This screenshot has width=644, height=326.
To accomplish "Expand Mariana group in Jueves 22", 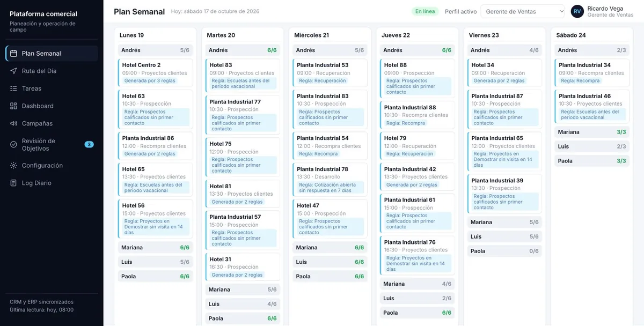I will click(x=418, y=284).
